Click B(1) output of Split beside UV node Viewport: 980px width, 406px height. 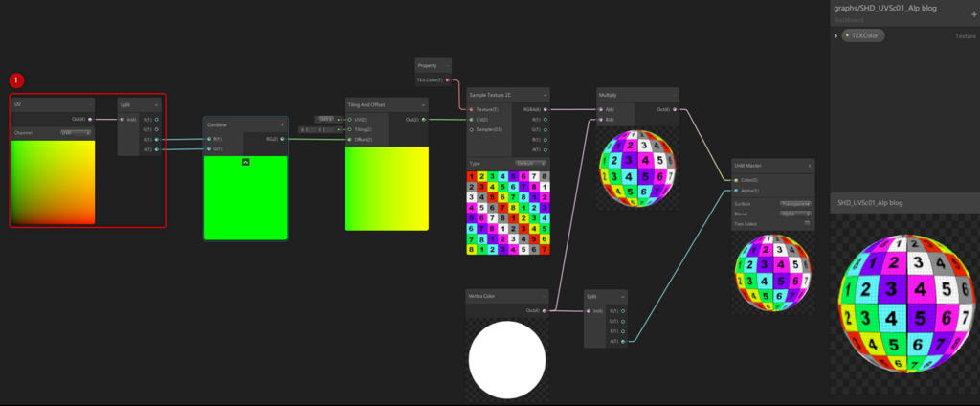156,140
